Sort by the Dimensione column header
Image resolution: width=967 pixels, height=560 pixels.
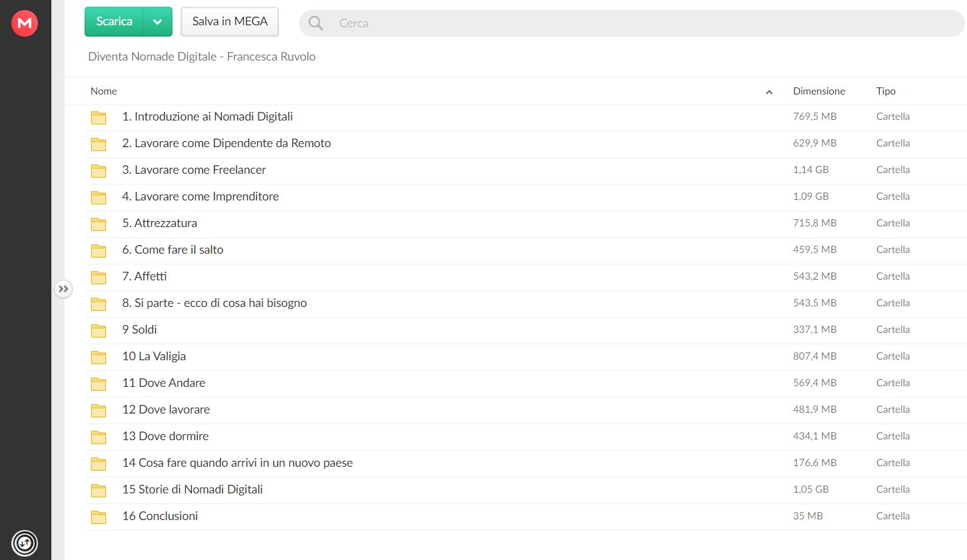pyautogui.click(x=819, y=91)
